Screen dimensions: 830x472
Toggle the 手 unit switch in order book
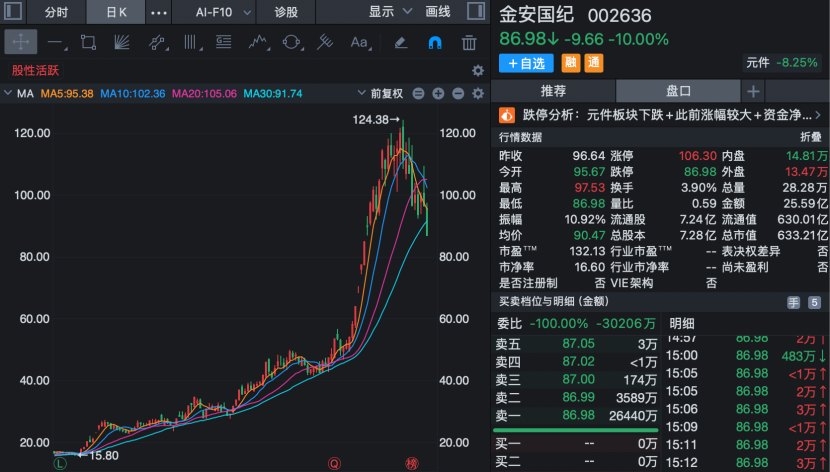tap(793, 302)
